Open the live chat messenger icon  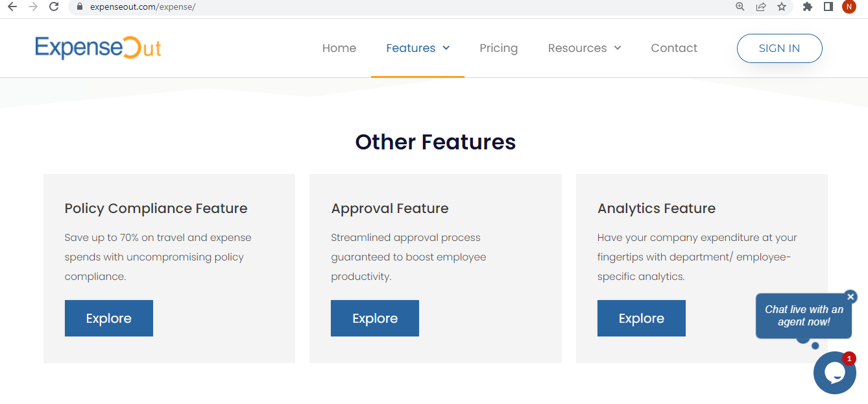coord(835,373)
